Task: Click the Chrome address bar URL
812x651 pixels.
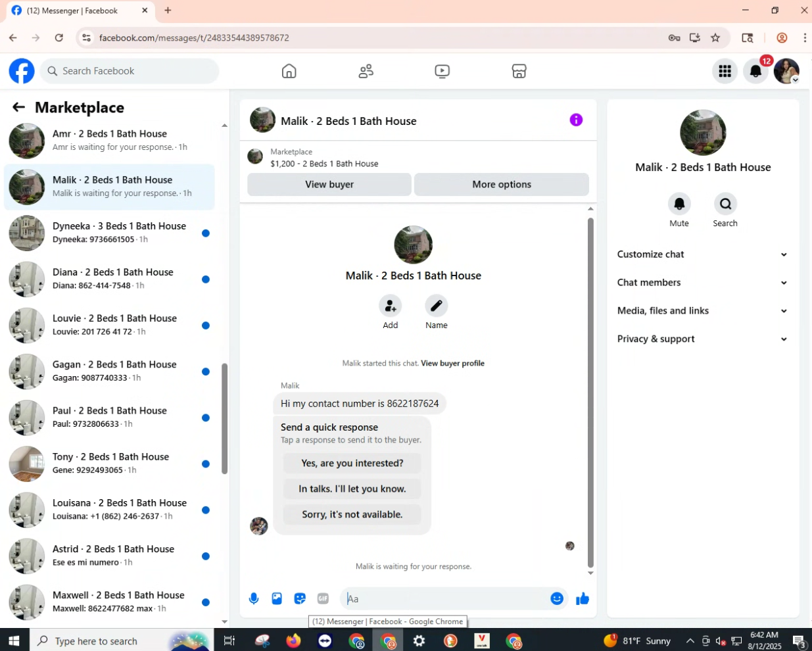Action: click(x=194, y=37)
